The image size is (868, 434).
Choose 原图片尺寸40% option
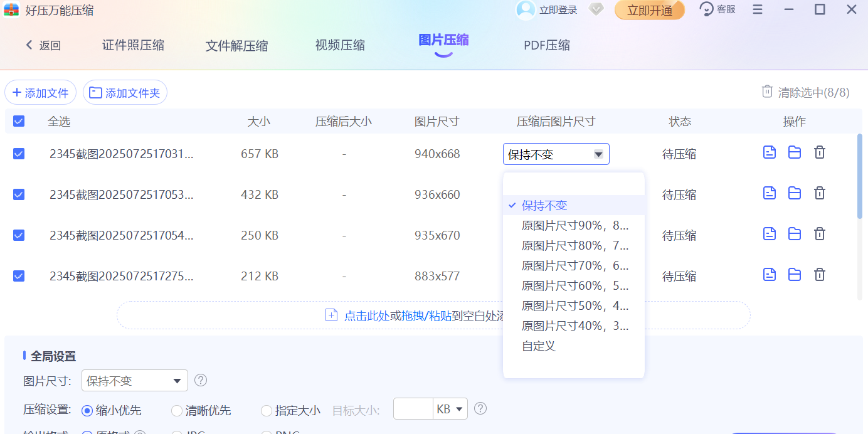[574, 325]
